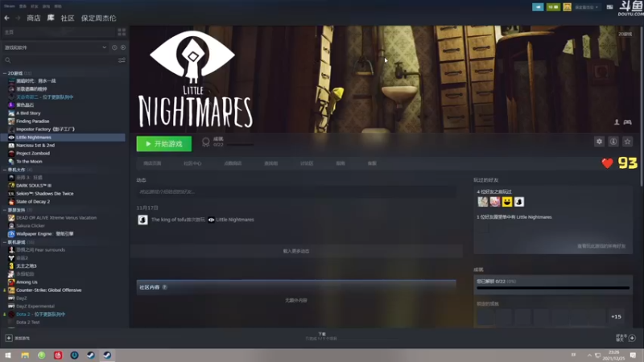Click the library search field
The image size is (644, 362).
[x=60, y=60]
